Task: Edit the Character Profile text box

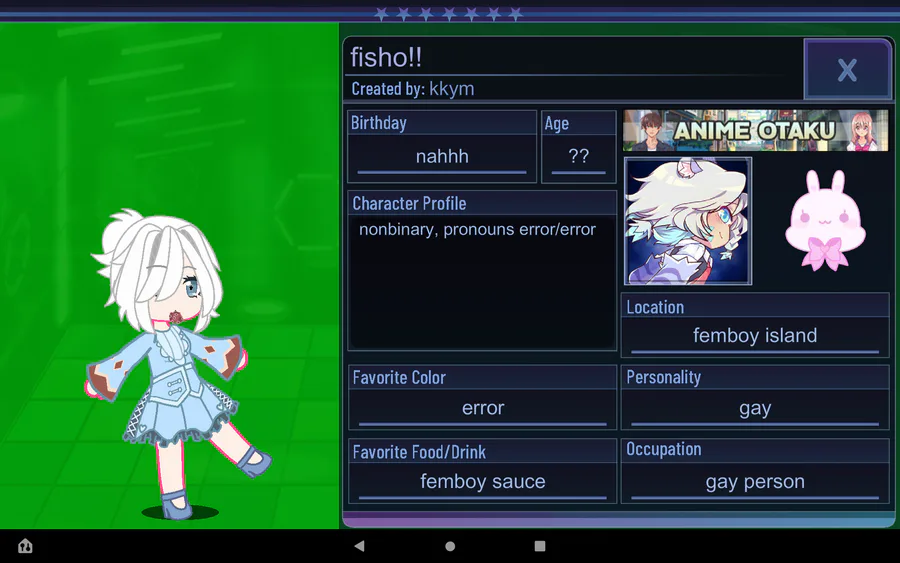Action: click(x=482, y=281)
